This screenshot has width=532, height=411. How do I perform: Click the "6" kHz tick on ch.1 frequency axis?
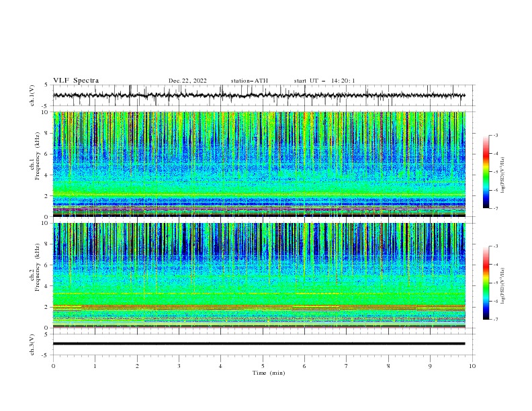47,154
